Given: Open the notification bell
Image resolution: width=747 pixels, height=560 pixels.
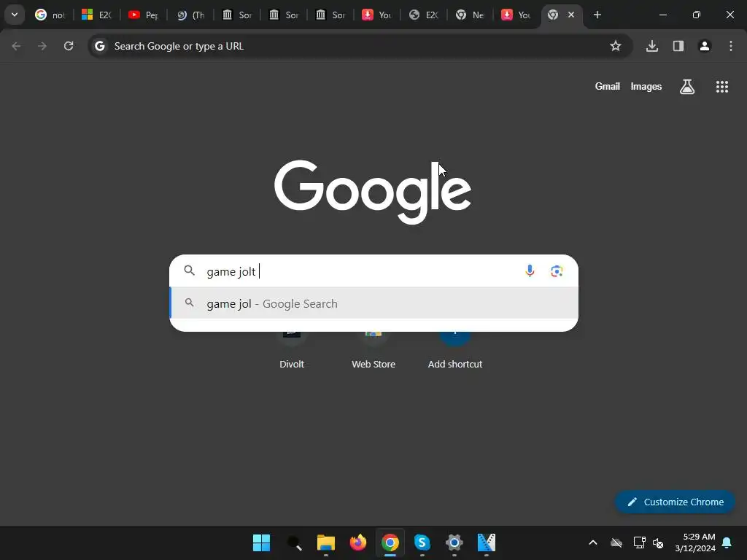Looking at the screenshot, I should pos(727,542).
